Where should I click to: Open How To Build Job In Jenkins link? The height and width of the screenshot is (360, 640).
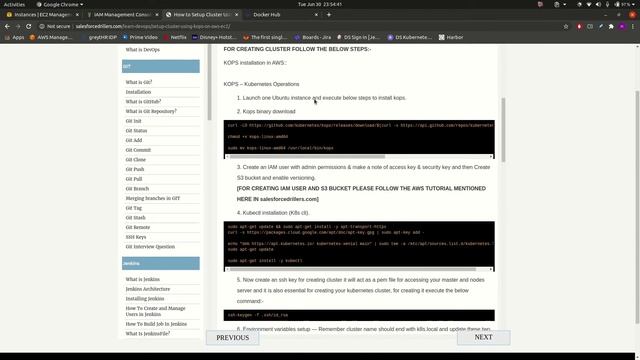click(156, 324)
